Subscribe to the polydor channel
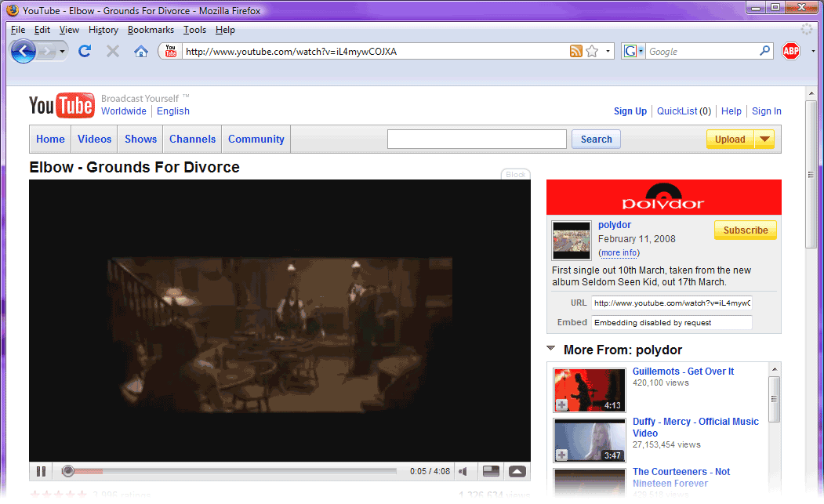Image resolution: width=824 pixels, height=504 pixels. [x=745, y=230]
